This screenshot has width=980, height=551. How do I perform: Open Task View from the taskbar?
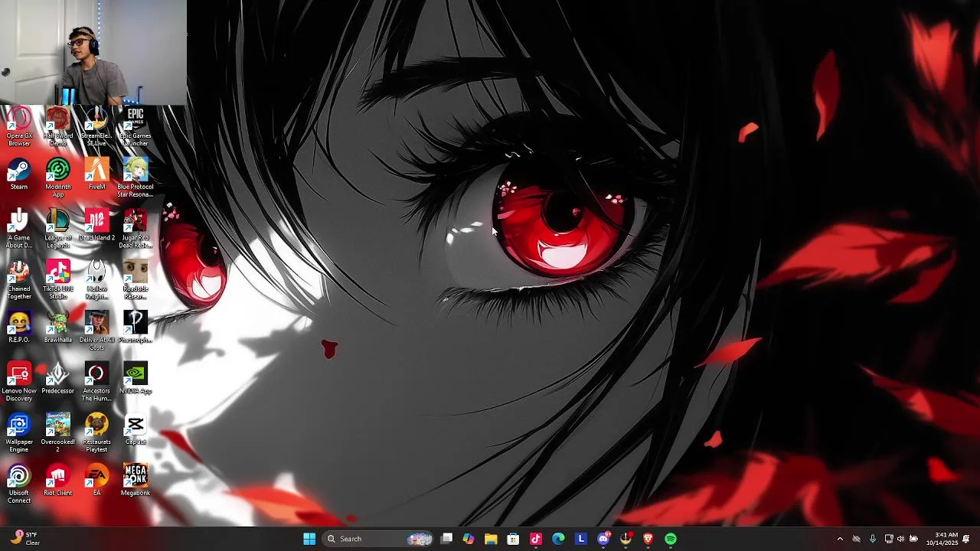(447, 539)
